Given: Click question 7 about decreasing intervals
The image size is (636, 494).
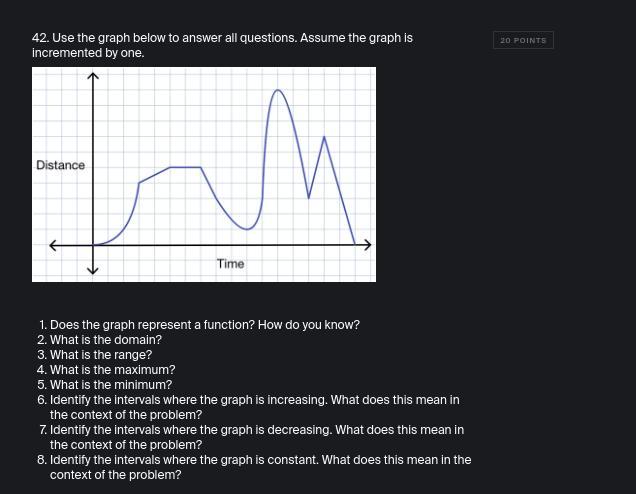Looking at the screenshot, I should [x=251, y=437].
